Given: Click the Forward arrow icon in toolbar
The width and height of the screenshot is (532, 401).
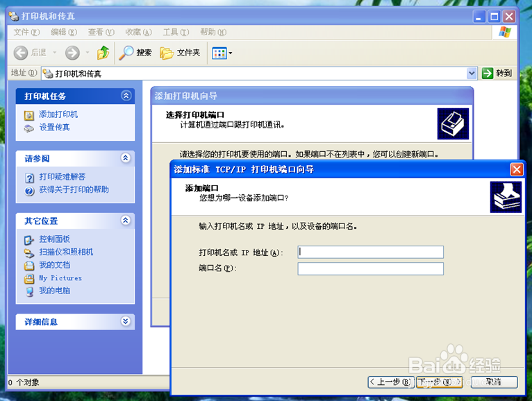Looking at the screenshot, I should click(72, 53).
